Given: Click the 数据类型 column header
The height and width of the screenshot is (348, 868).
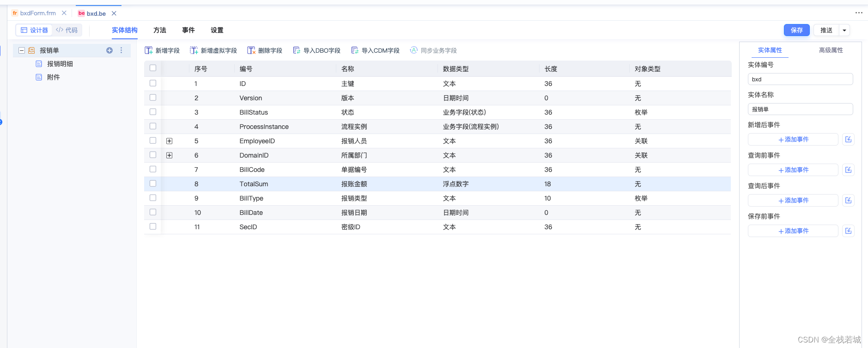Looking at the screenshot, I should [x=456, y=69].
